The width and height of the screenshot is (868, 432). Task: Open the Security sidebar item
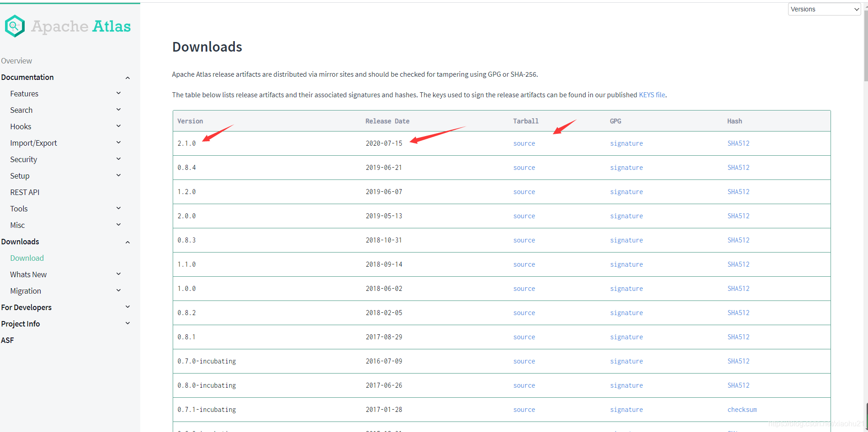tap(24, 159)
